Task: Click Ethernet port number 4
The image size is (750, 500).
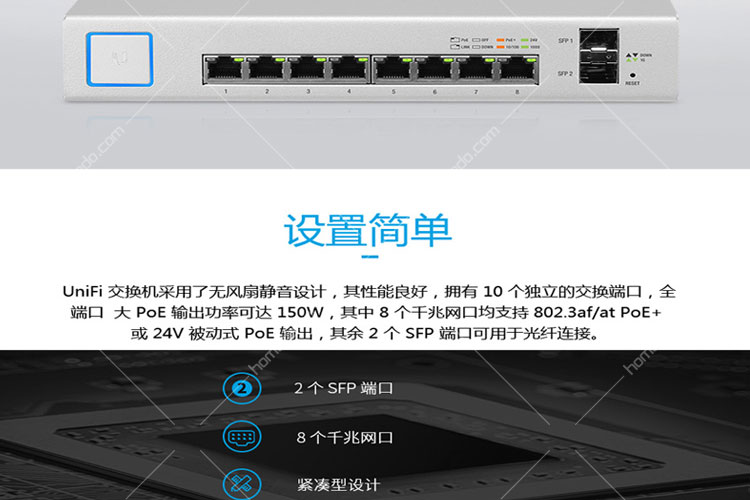Action: click(349, 69)
